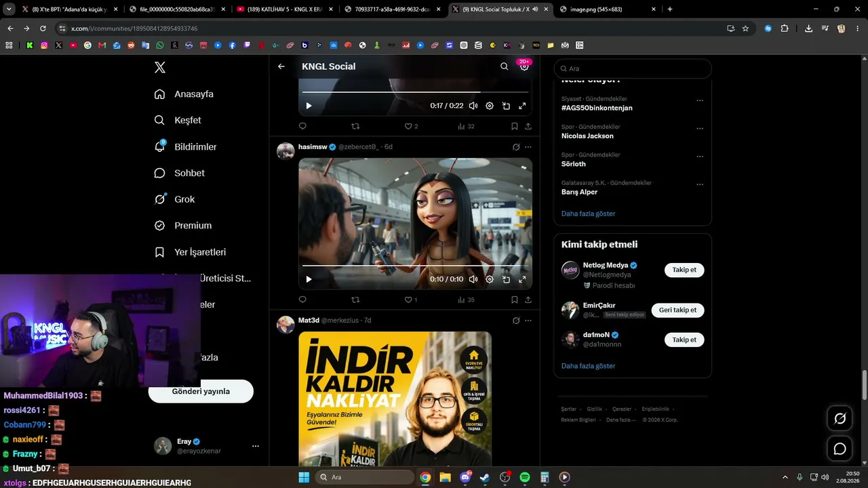868x488 pixels.
Task: Open more options for Mat3d post
Action: (x=528, y=321)
